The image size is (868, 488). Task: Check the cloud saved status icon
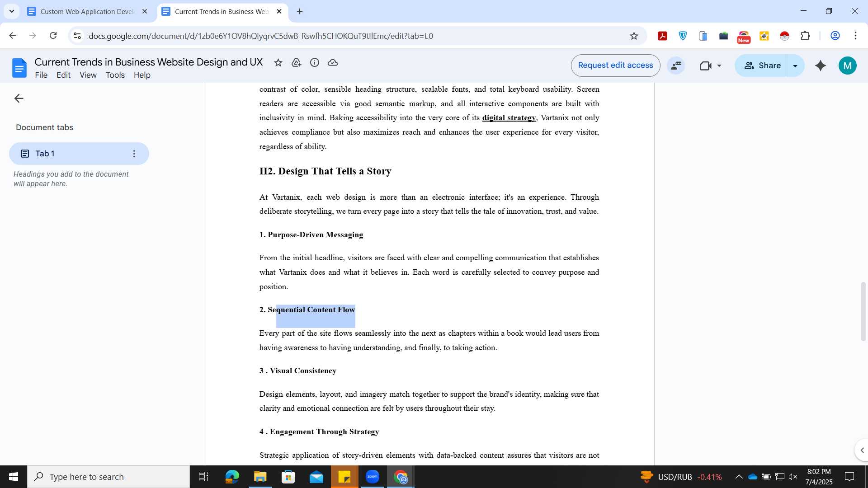point(333,63)
